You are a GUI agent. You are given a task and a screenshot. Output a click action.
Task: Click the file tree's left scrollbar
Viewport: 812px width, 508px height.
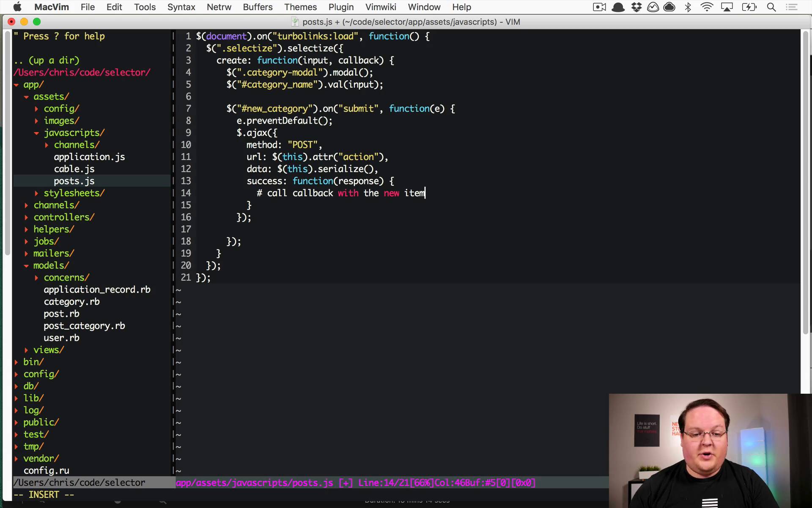[x=7, y=143]
